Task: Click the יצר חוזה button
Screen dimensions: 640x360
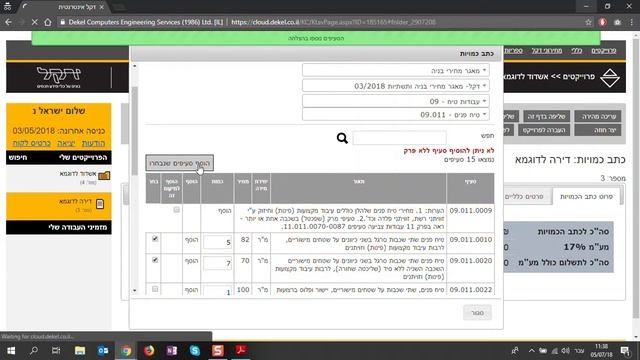Action: [x=598, y=130]
